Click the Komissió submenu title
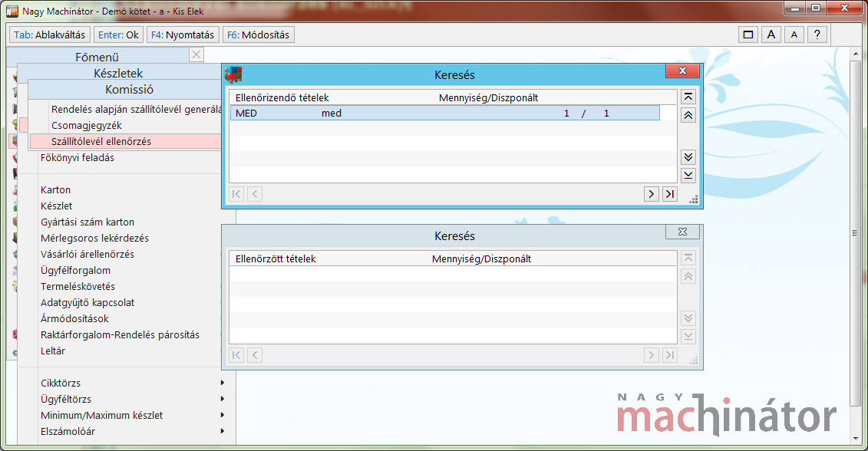The width and height of the screenshot is (868, 451). click(130, 89)
